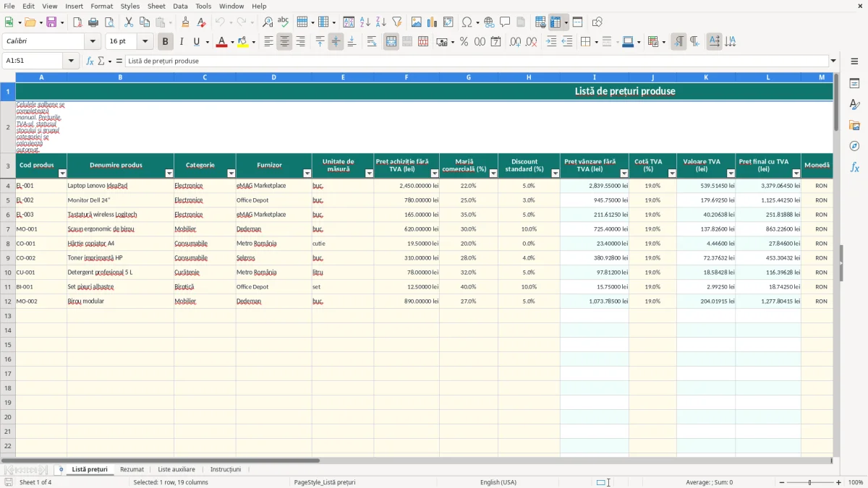This screenshot has width=868, height=488.
Task: Toggle bold formatting
Action: point(166,42)
